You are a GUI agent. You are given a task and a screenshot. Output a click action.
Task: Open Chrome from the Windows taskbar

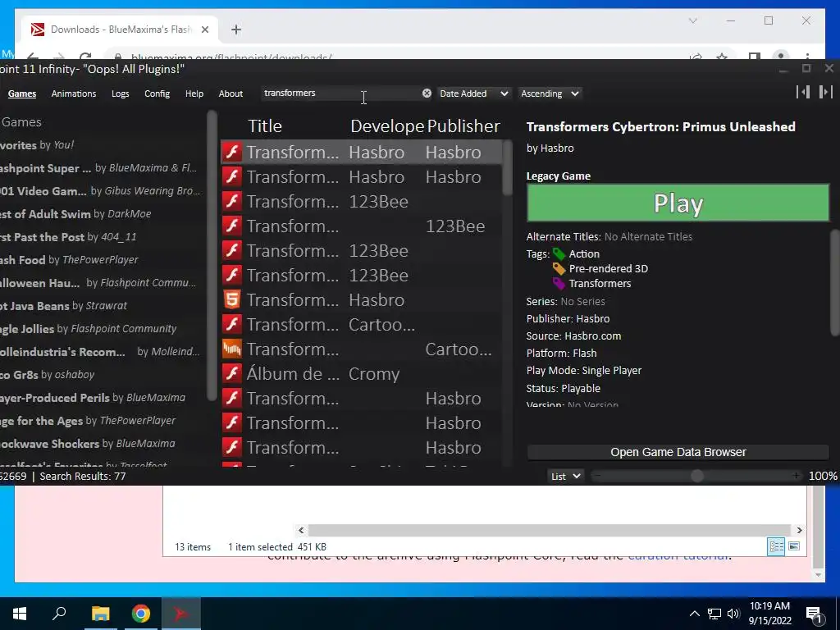coord(141,614)
